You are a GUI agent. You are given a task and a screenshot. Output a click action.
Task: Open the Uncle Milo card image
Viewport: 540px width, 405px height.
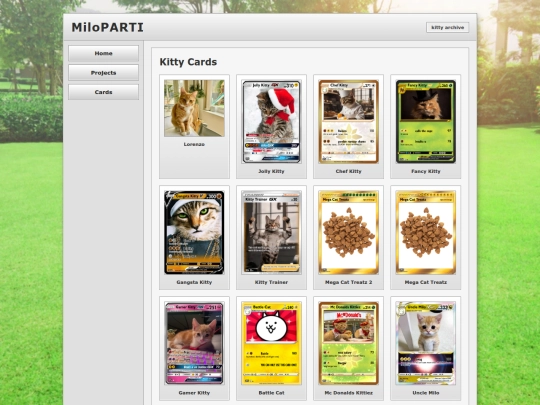[426, 343]
